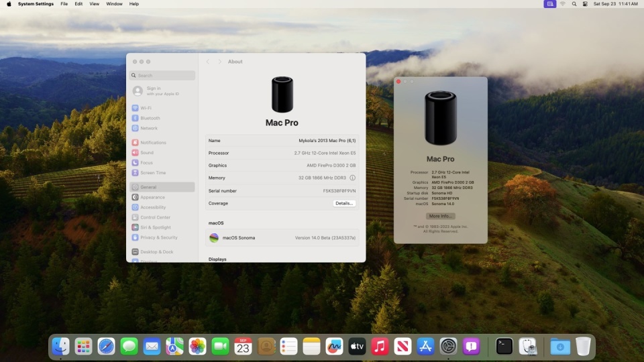The image size is (644, 362).
Task: Open Bluetooth settings in the sidebar
Action: pos(162,118)
